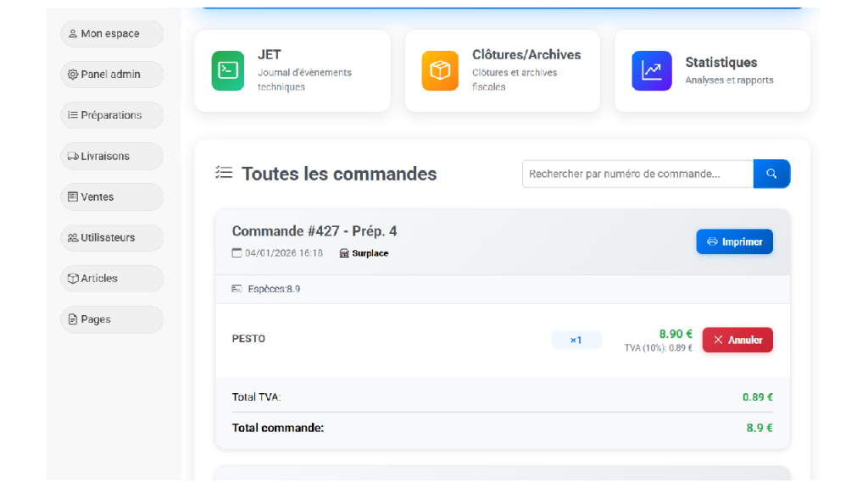Click the green JET terminal icon
868x488 pixels.
pyautogui.click(x=228, y=71)
